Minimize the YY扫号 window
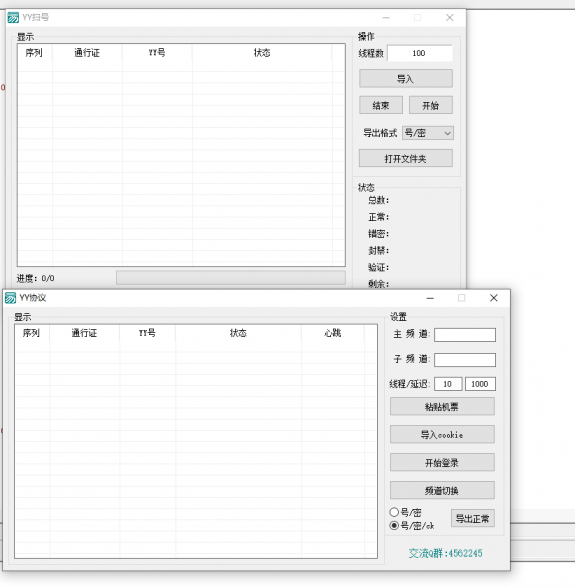The height and width of the screenshot is (588, 575). pyautogui.click(x=386, y=18)
